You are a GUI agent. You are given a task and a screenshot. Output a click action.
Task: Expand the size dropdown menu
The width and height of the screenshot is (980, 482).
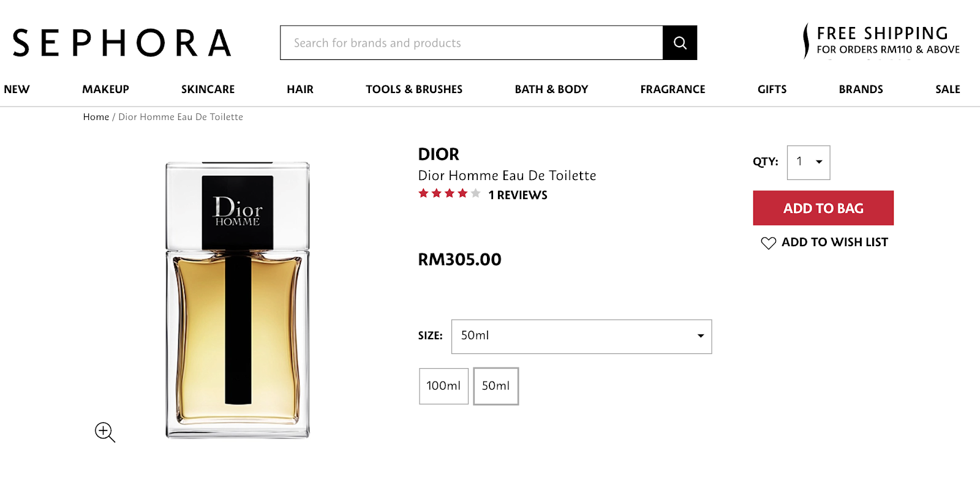(581, 336)
